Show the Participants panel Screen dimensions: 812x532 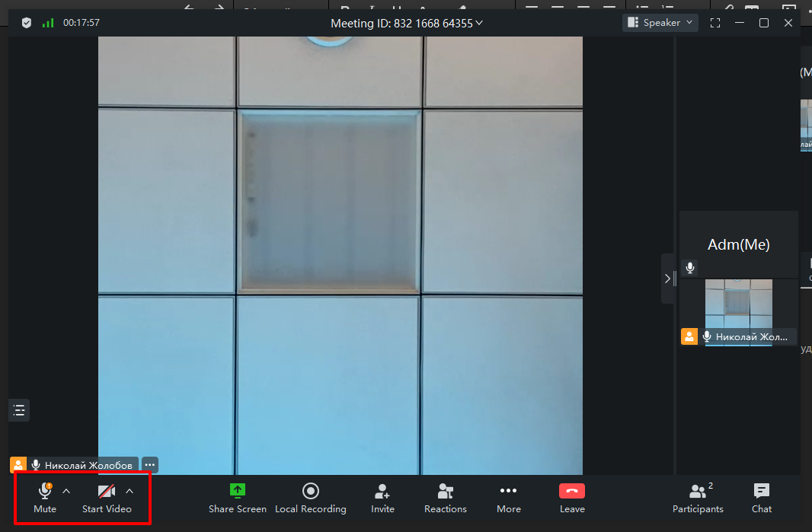point(698,499)
